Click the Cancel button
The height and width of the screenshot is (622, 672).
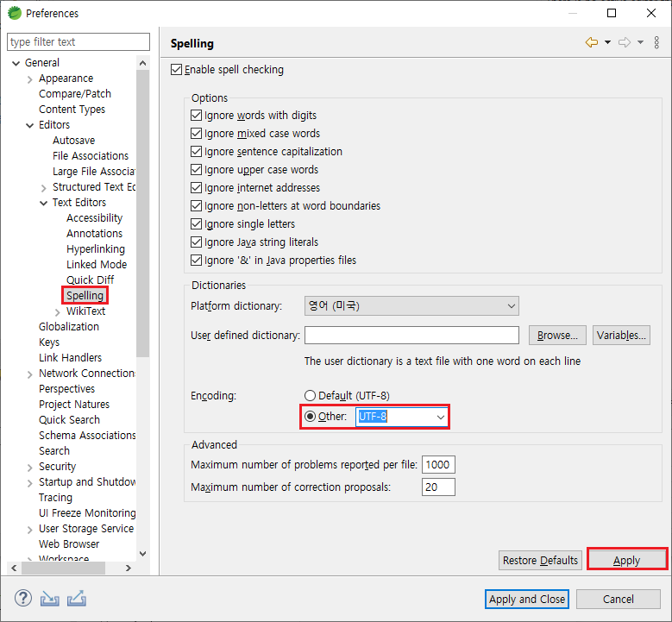(618, 599)
